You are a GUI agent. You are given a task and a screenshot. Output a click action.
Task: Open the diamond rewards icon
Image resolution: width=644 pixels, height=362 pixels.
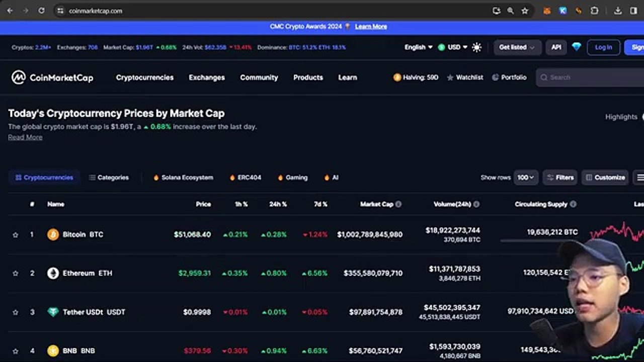pyautogui.click(x=577, y=47)
